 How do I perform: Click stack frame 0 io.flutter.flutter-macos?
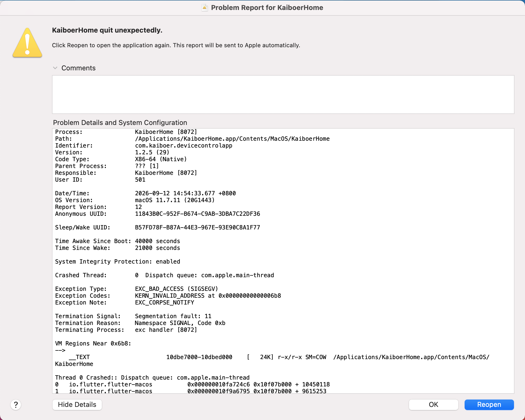(192, 384)
